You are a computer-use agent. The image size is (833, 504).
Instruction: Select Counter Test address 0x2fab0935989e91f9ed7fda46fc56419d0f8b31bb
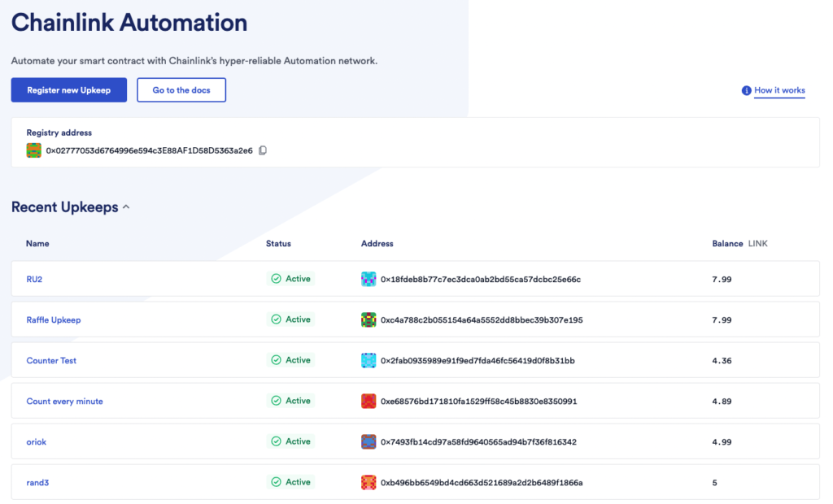click(x=478, y=361)
